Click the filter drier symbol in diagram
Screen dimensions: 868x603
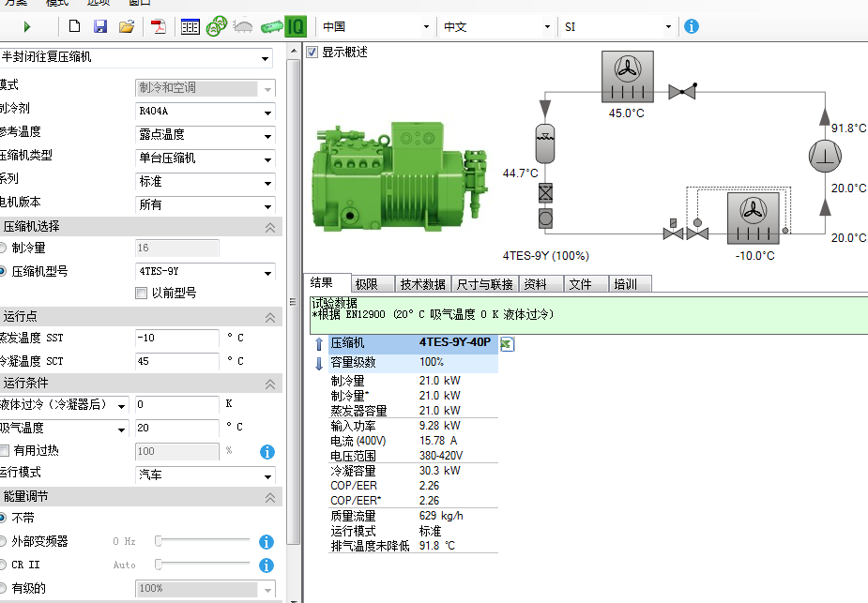(545, 193)
